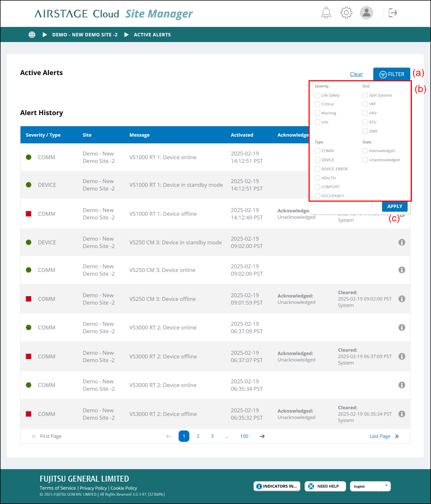431x504 pixels.
Task: Go to DEMO - NEW DEMO SITE -2 breadcrumb
Action: (x=85, y=35)
